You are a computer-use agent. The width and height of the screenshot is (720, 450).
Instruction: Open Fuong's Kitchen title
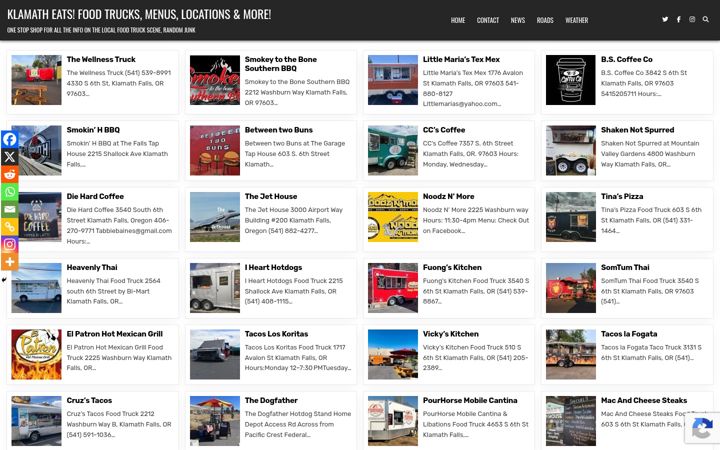coord(452,267)
